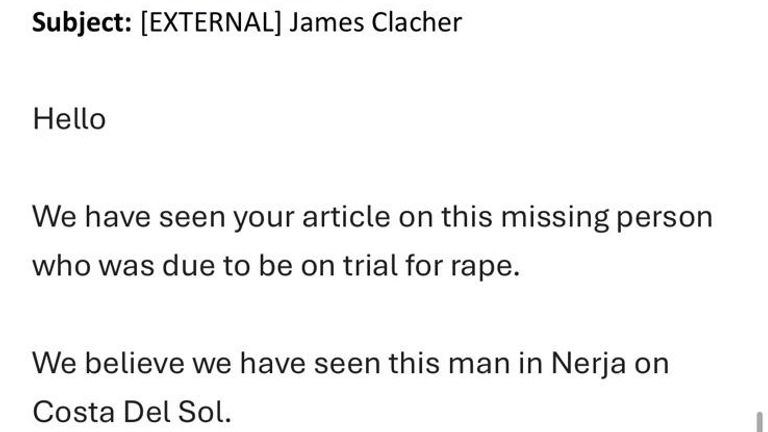768x432 pixels.
Task: Click the "[EXTERNAL]" tag in subject
Action: click(211, 22)
